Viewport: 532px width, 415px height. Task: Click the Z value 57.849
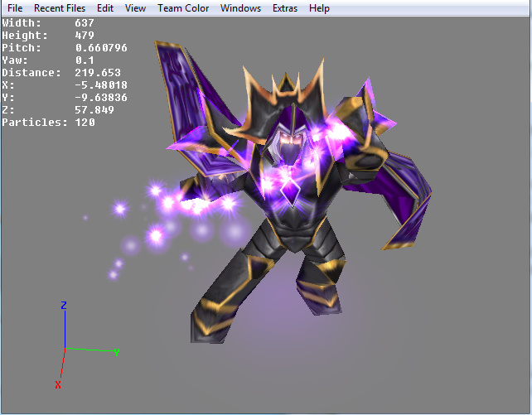(x=94, y=110)
